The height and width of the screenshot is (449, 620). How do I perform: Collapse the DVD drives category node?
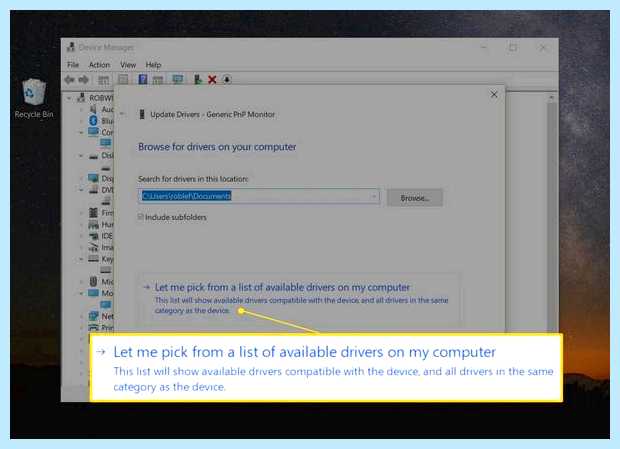pyautogui.click(x=81, y=190)
